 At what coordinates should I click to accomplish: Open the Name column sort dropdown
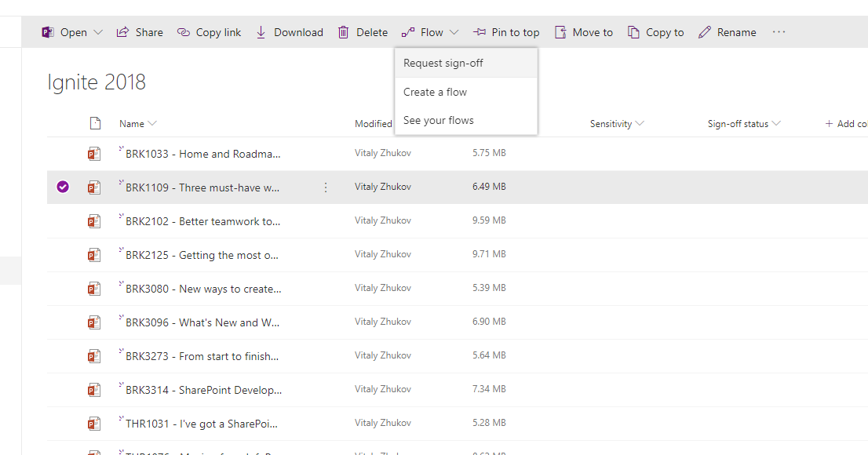(152, 123)
